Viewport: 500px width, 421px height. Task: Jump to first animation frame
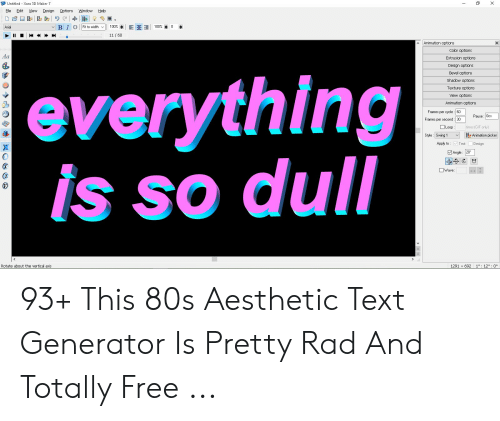[x=31, y=35]
